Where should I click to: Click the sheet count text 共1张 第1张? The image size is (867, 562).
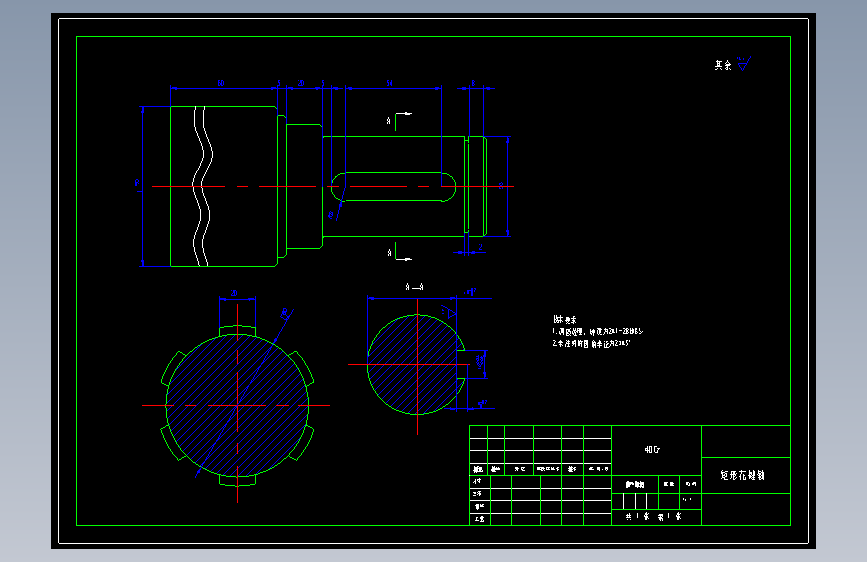point(654,516)
